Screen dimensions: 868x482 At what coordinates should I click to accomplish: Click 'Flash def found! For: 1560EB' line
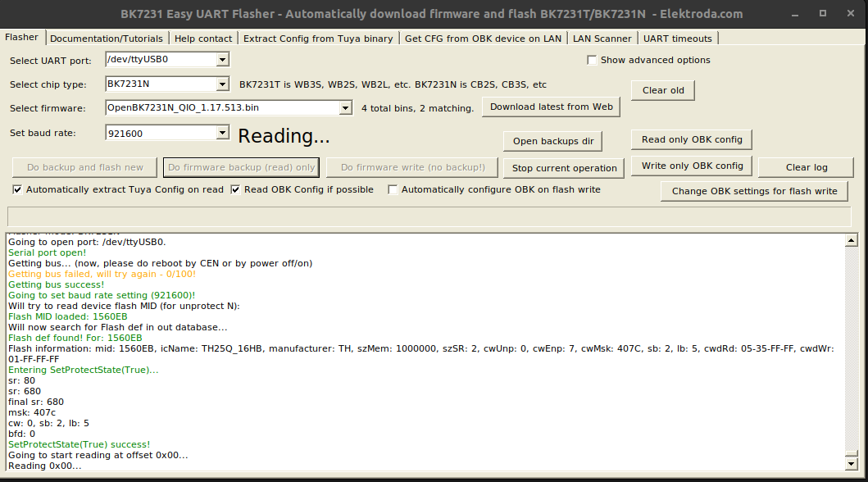[75, 338]
